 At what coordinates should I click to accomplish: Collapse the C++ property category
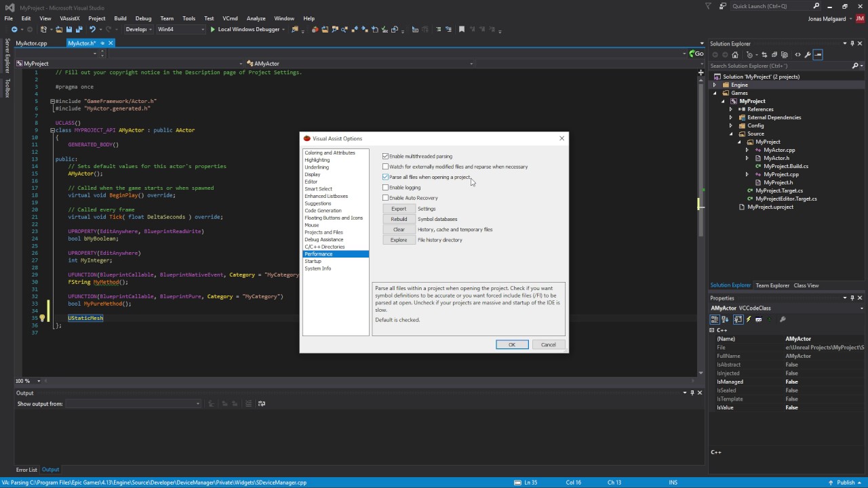click(x=712, y=330)
